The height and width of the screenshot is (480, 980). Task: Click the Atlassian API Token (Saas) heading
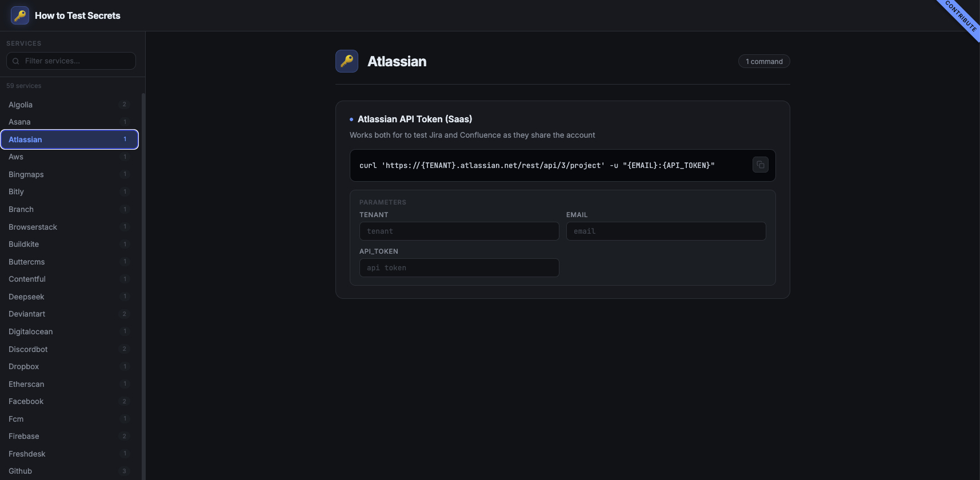point(415,119)
